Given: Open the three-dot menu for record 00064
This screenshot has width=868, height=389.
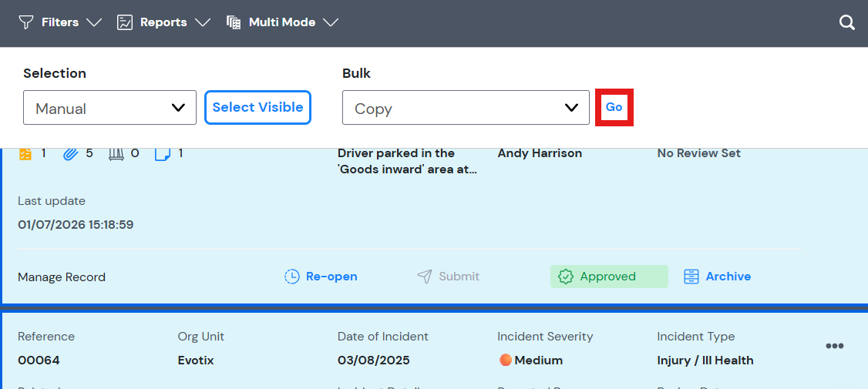Looking at the screenshot, I should point(834,347).
